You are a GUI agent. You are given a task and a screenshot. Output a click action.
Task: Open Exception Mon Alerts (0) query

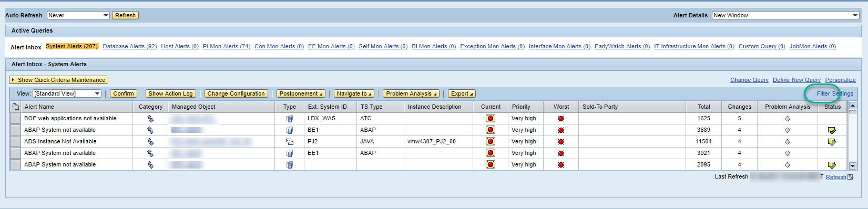[x=492, y=46]
